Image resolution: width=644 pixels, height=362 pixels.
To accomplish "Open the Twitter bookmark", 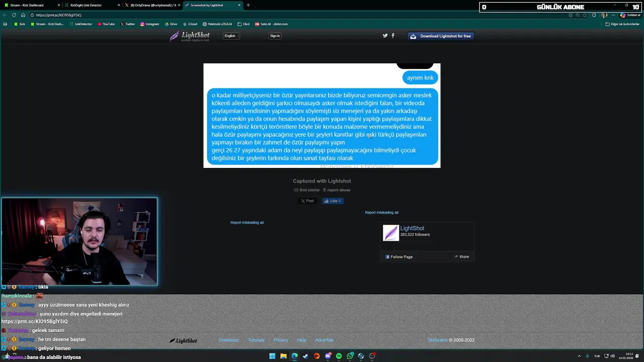I will point(128,24).
